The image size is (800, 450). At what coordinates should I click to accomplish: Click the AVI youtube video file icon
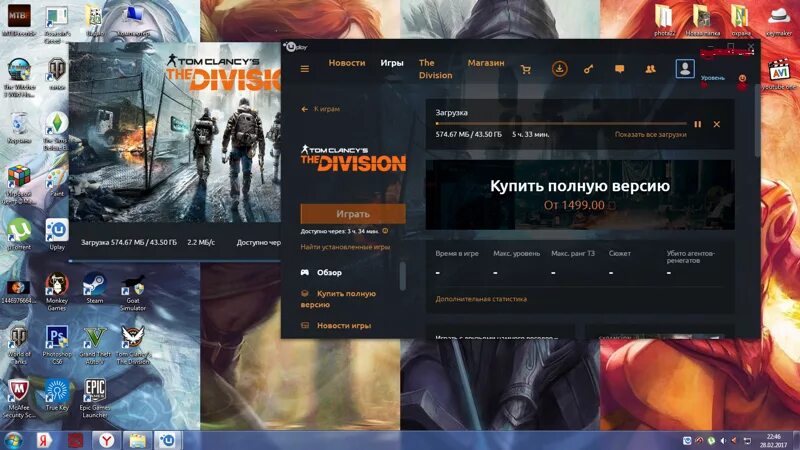tap(779, 74)
